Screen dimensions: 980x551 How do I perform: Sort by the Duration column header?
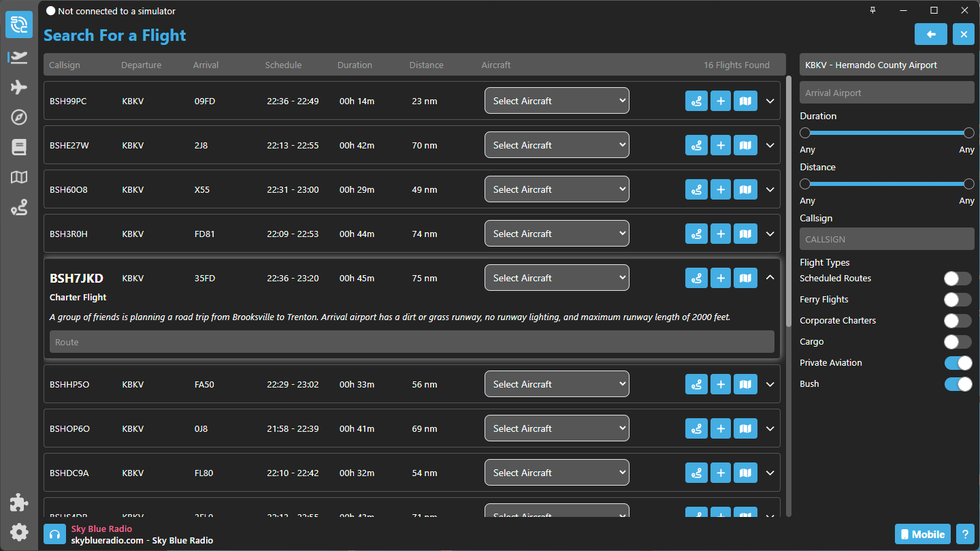(355, 65)
